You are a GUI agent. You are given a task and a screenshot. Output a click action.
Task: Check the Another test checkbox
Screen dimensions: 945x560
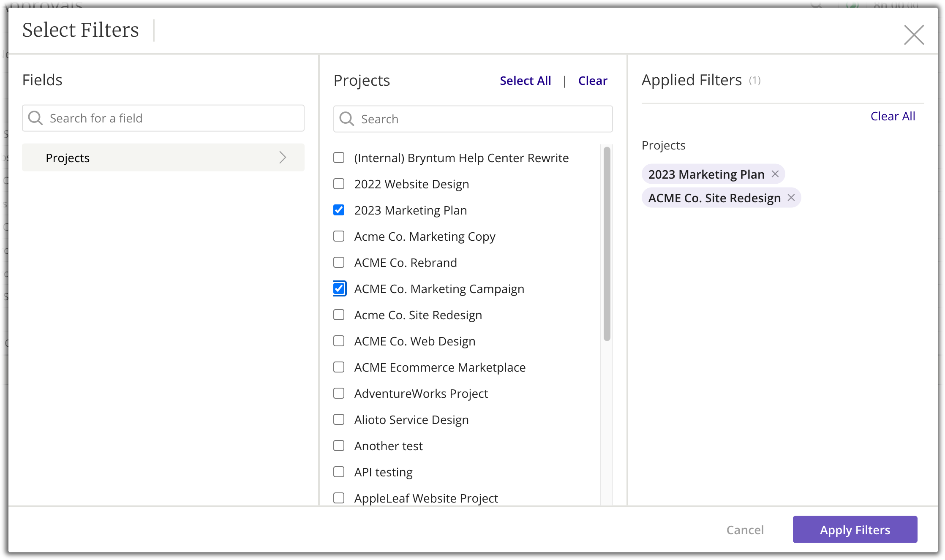coord(339,446)
